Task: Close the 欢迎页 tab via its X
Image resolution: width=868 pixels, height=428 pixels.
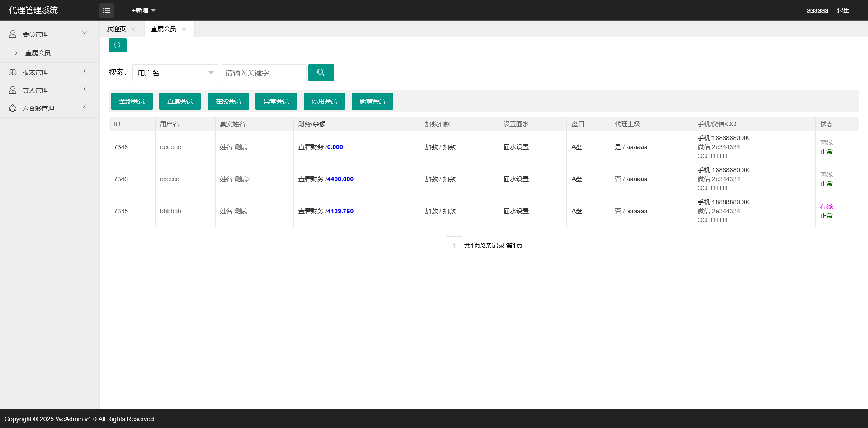Action: click(133, 29)
